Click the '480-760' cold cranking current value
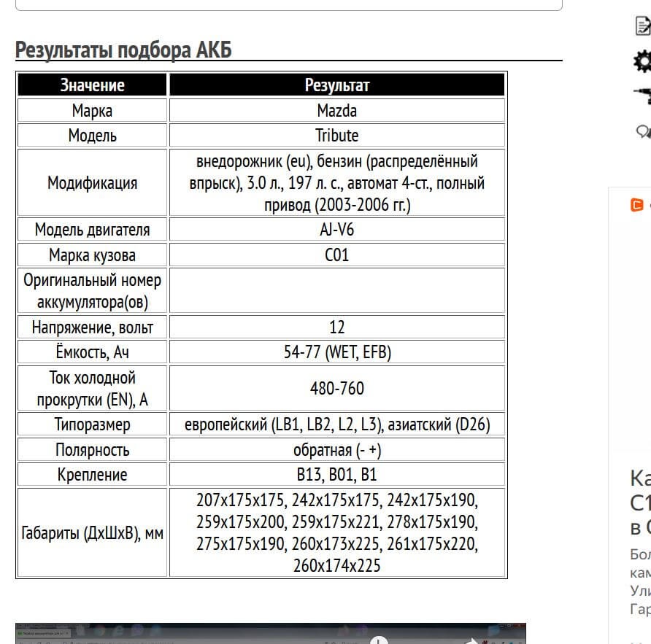 pos(336,389)
